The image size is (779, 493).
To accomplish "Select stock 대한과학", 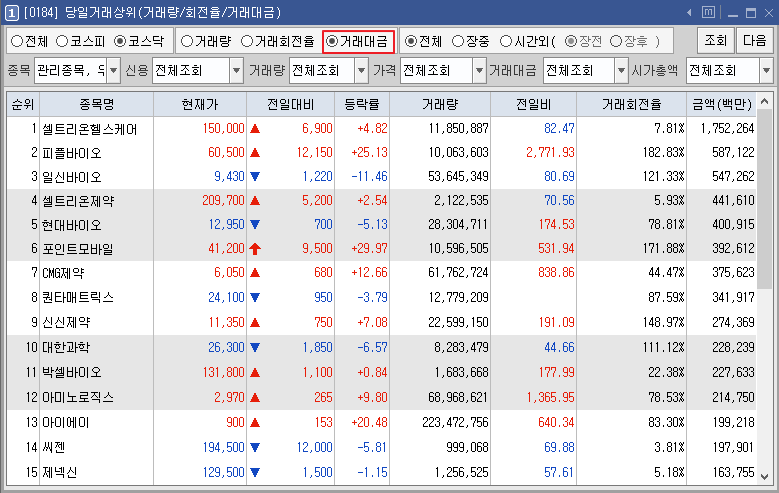I will point(66,347).
